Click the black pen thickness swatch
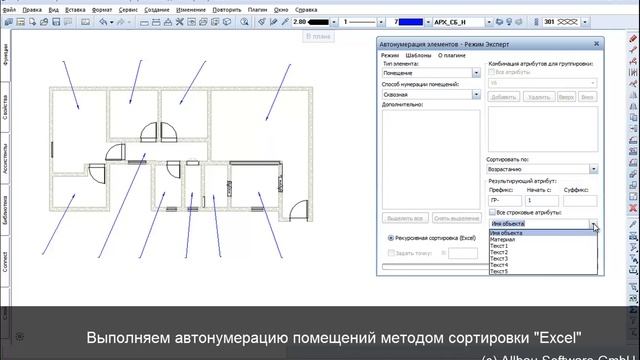 [x=318, y=22]
